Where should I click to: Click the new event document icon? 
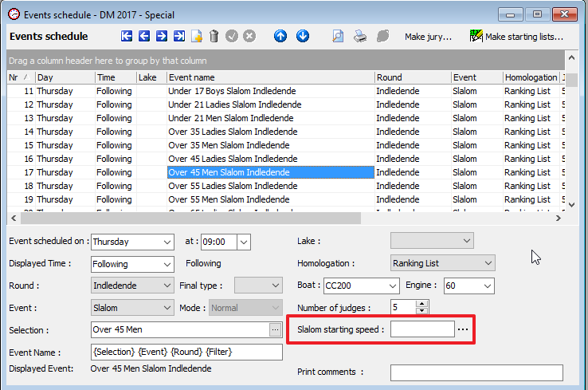point(197,36)
